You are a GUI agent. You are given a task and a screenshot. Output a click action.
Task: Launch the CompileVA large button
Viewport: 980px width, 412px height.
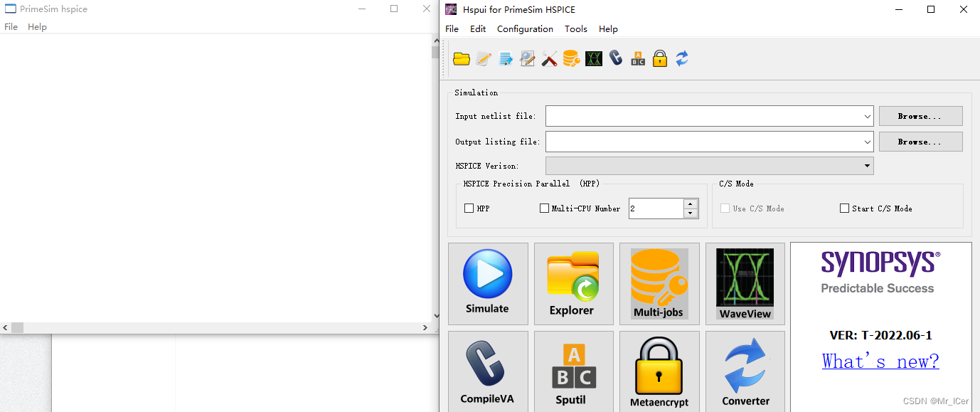(x=488, y=371)
